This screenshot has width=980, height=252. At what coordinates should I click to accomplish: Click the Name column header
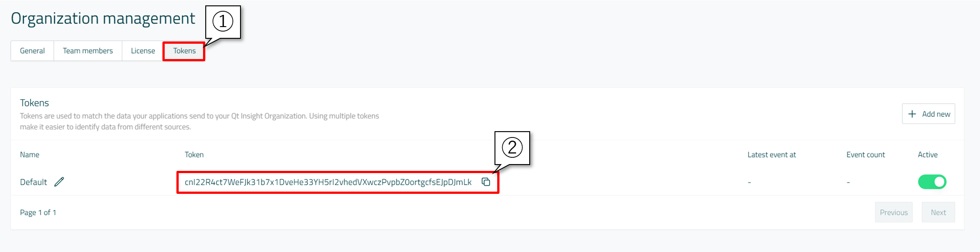(x=29, y=155)
